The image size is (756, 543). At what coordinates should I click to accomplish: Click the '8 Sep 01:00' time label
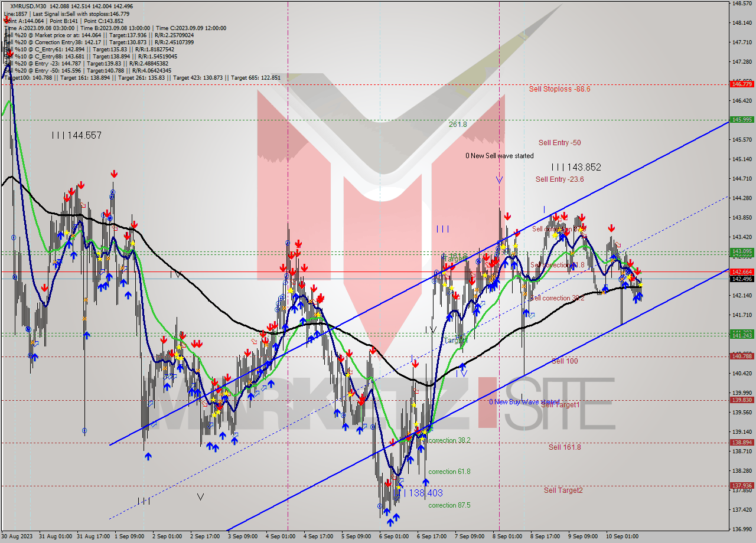(507, 537)
